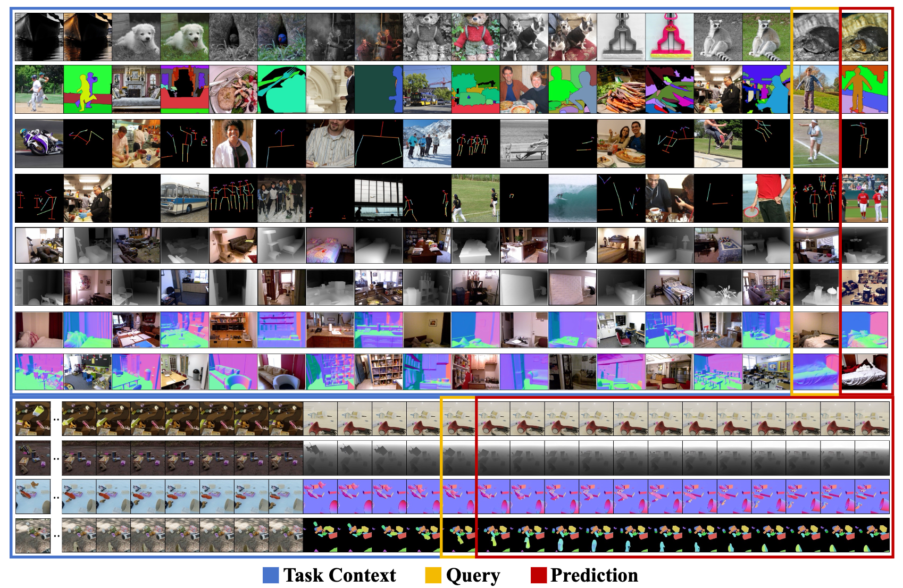
Task: Click the blue Task Context legend swatch
Action: [x=271, y=575]
